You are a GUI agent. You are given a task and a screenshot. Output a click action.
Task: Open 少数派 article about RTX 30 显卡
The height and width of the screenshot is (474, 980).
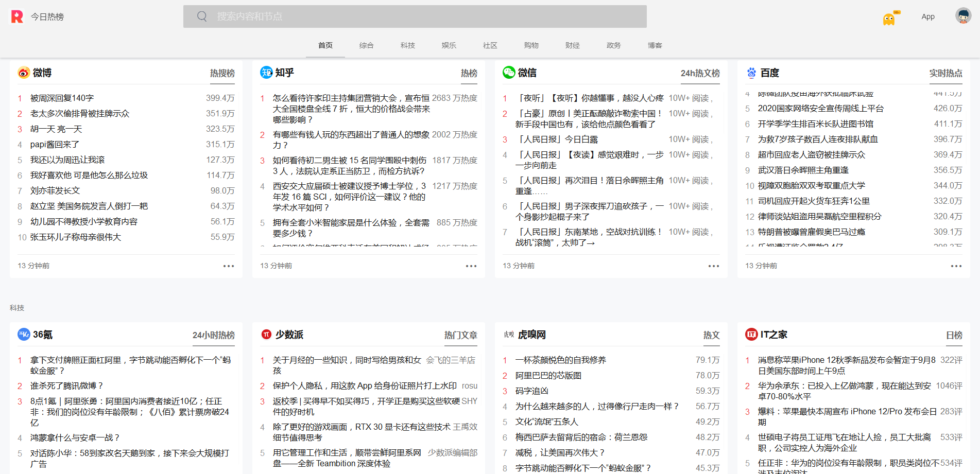pyautogui.click(x=362, y=432)
